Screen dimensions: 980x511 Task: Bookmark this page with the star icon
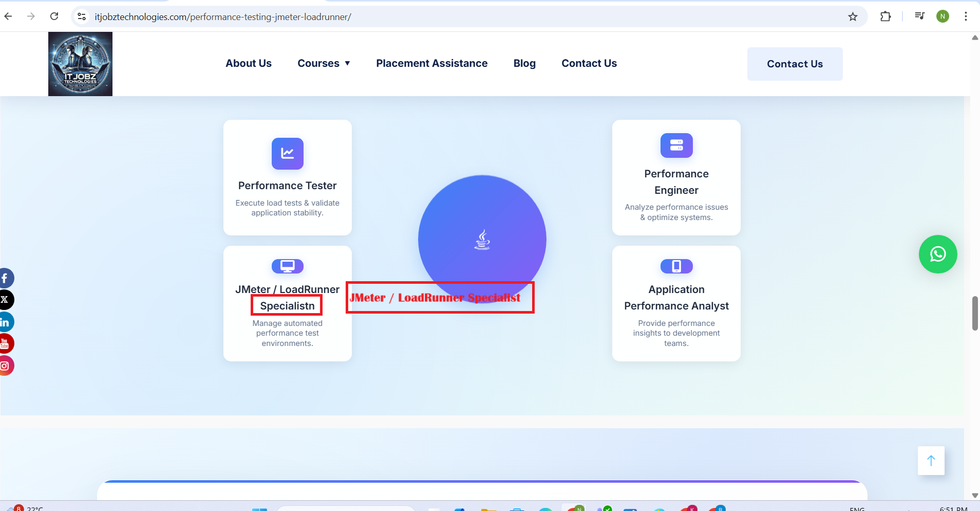pyautogui.click(x=853, y=17)
